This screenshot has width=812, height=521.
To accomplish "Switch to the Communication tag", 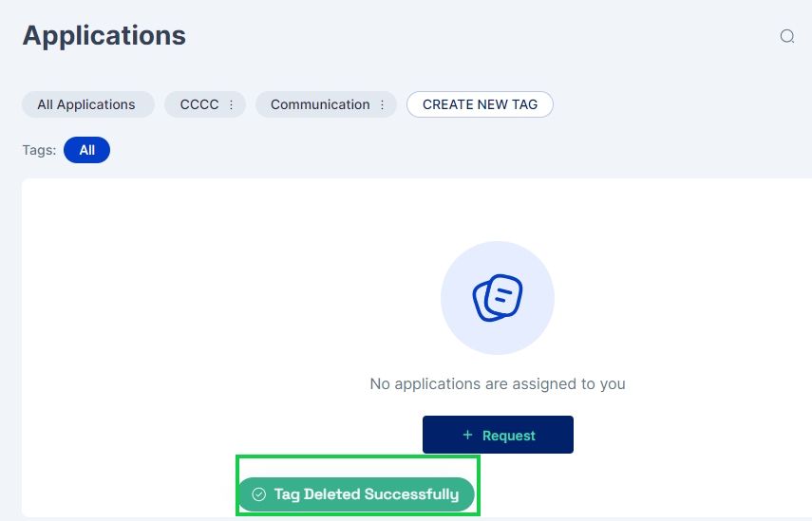I will [x=319, y=104].
